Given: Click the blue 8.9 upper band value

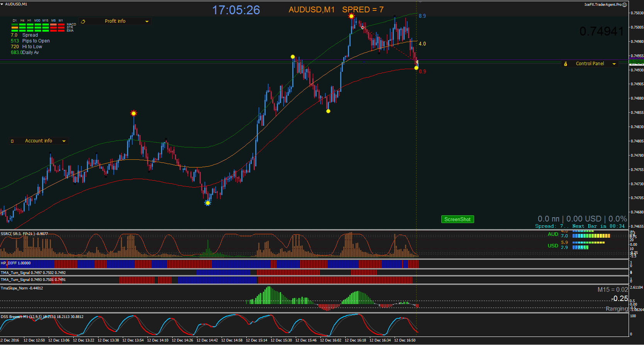Looking at the screenshot, I should coord(422,16).
